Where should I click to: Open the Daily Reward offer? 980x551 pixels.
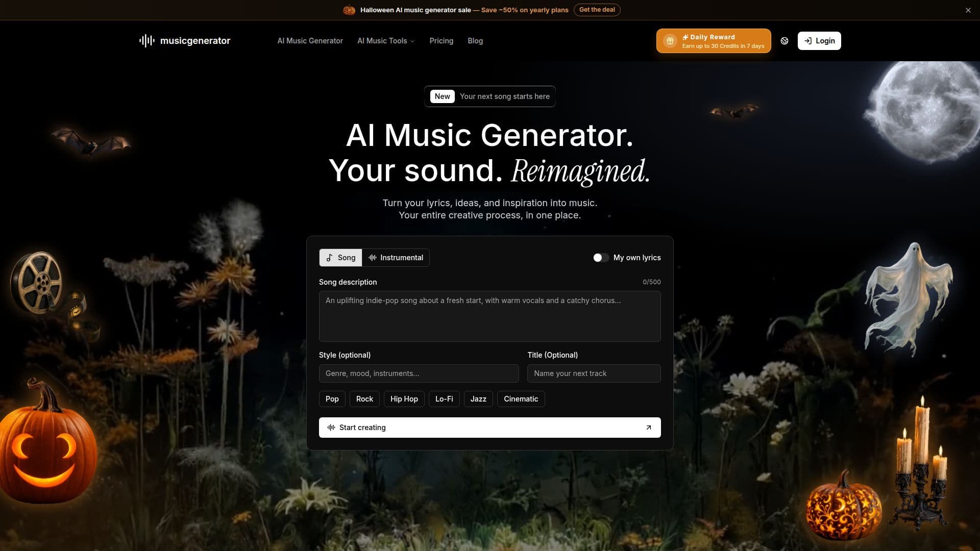point(714,41)
